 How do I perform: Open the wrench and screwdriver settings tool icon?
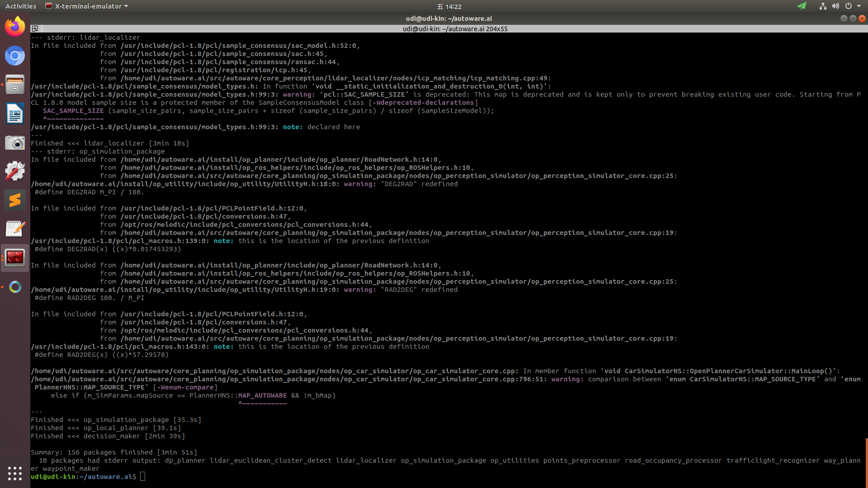click(x=15, y=171)
